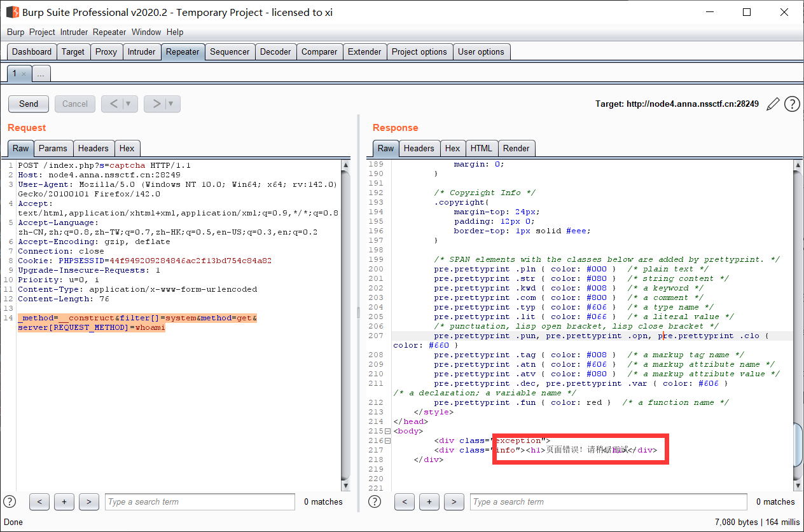This screenshot has width=804, height=532.
Task: Add a new Repeater tab with ...
Action: click(x=41, y=74)
